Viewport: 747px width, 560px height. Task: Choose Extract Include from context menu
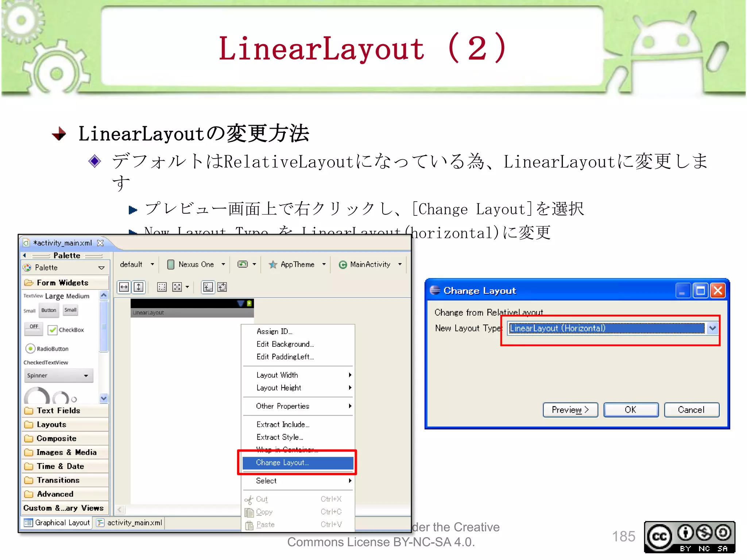[298, 424]
